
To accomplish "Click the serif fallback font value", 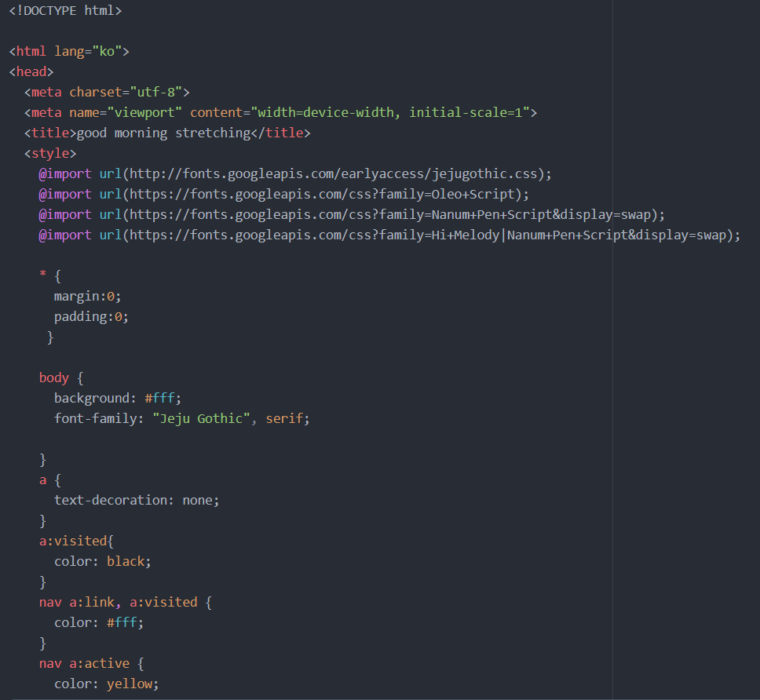I will pyautogui.click(x=284, y=418).
